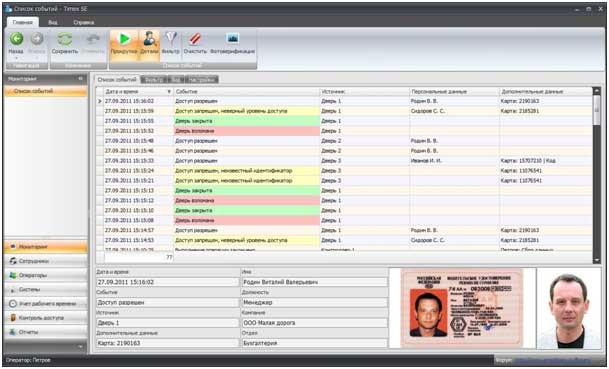This screenshot has width=609, height=369.
Task: Select the Главная ribbon tab
Action: click(23, 22)
